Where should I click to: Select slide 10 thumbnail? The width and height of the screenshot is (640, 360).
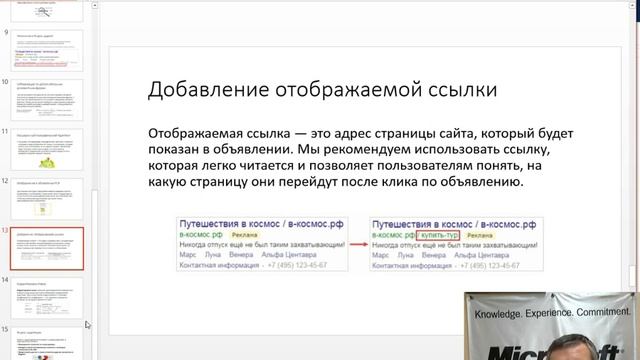coord(47,100)
